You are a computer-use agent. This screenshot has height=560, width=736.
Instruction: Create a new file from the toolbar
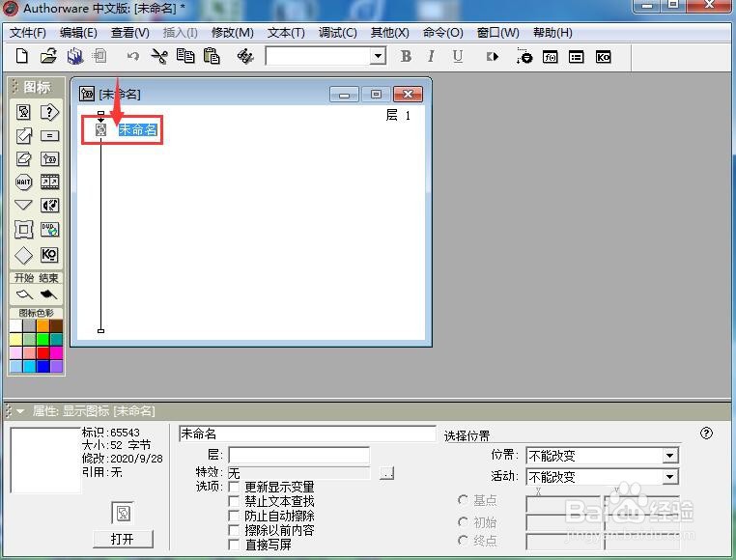(21, 56)
